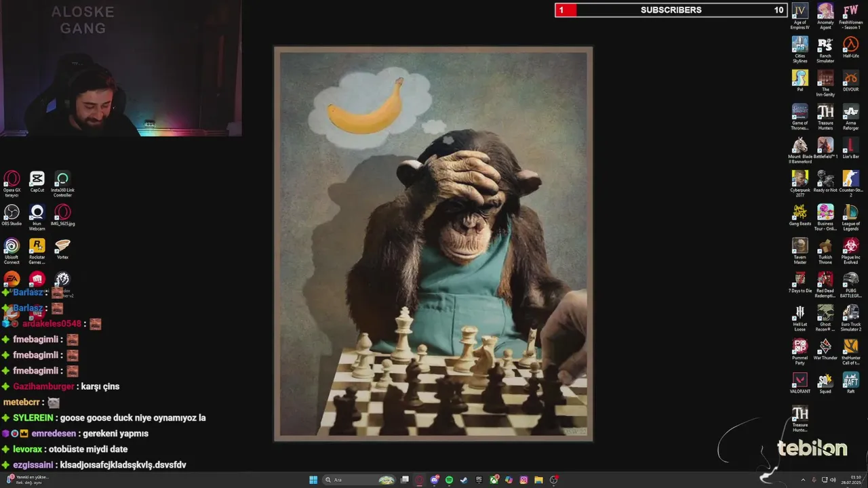
Task: Open Rockstar Games launcher shortcut
Action: [x=37, y=251]
